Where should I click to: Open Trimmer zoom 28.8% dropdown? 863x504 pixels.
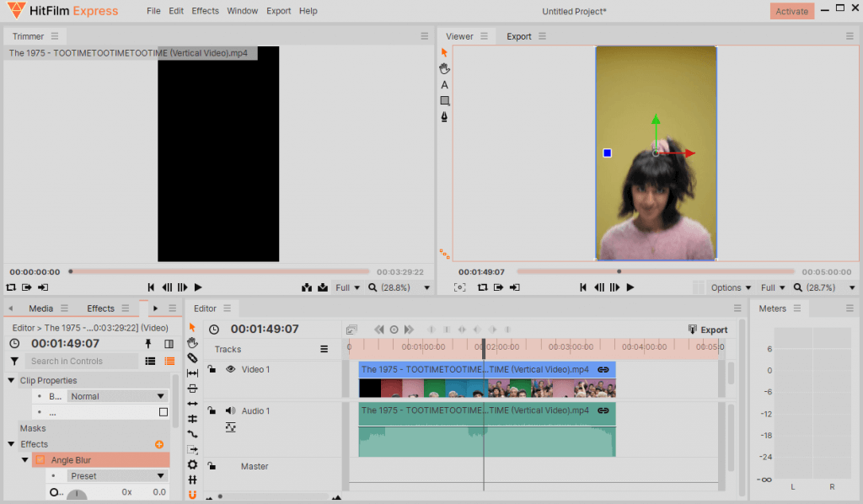point(399,287)
